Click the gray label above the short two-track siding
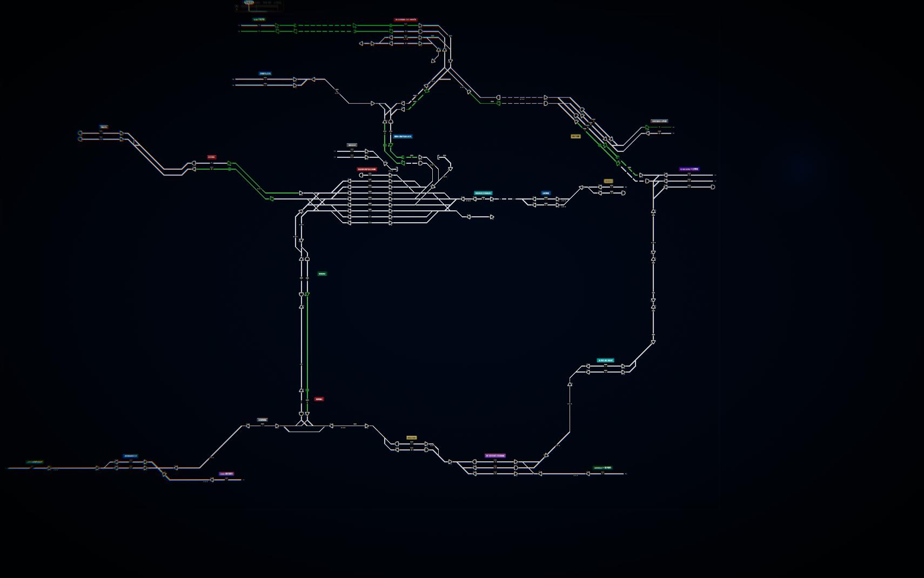This screenshot has width=924, height=578. pyautogui.click(x=352, y=145)
